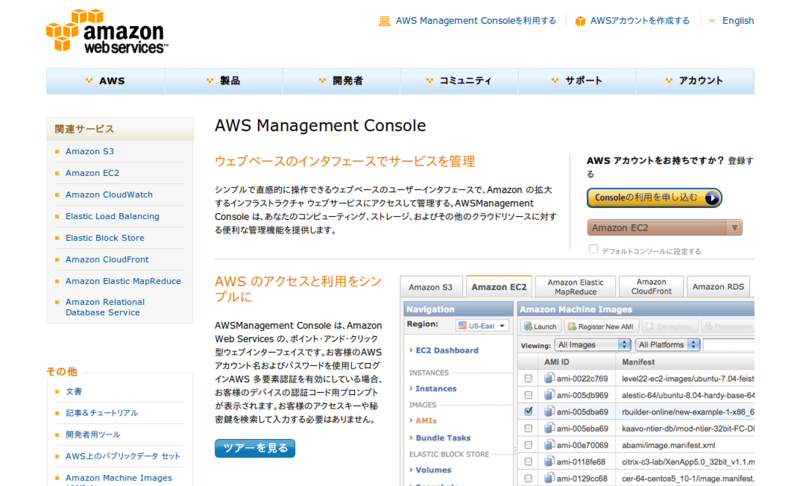Click the arrow icon on Console申し込む button

(712, 198)
